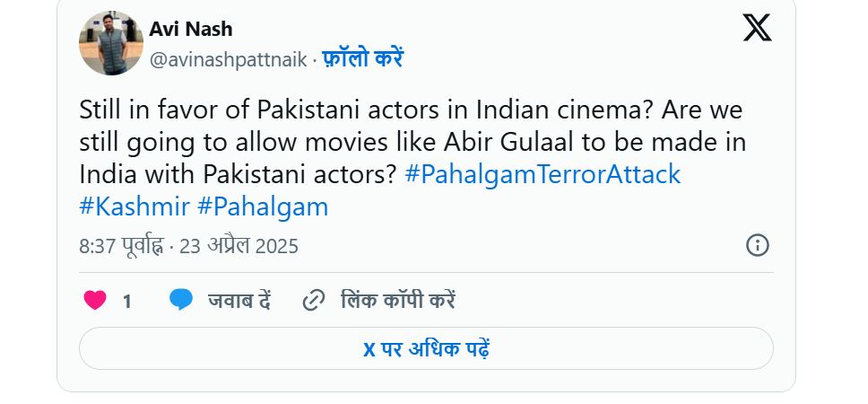Open the Twitter ads info icon
Viewport: 868px width, 404px height.
(x=757, y=245)
